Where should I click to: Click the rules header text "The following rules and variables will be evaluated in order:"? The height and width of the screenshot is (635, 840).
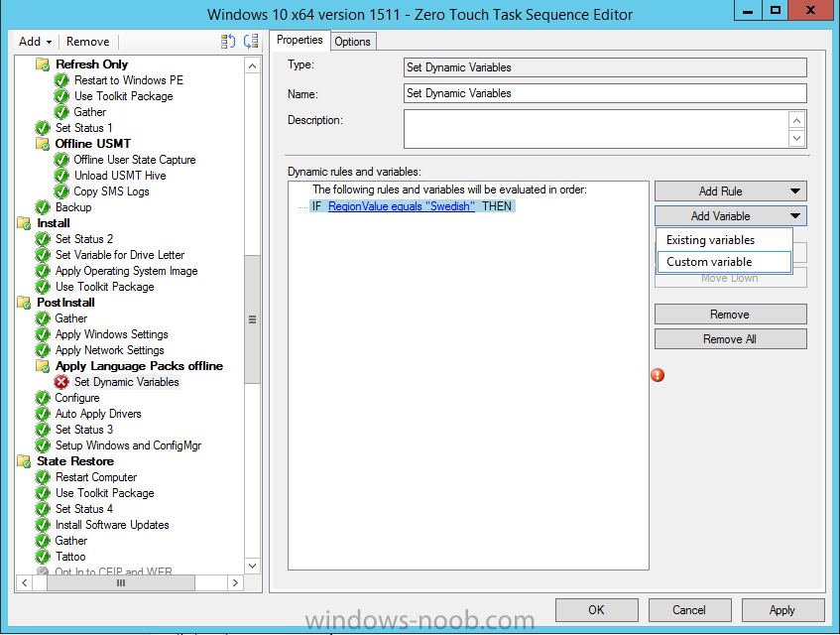click(x=449, y=190)
